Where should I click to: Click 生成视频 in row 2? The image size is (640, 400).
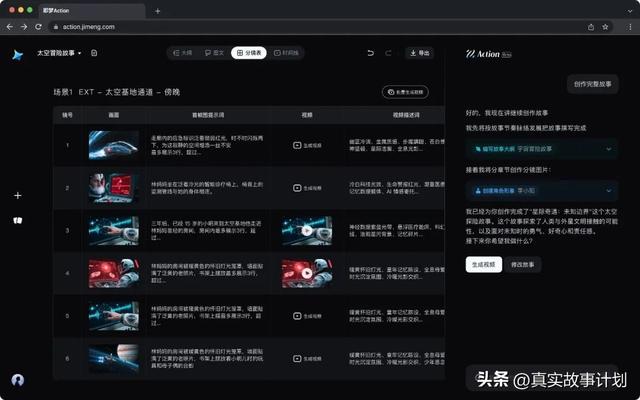point(307,188)
